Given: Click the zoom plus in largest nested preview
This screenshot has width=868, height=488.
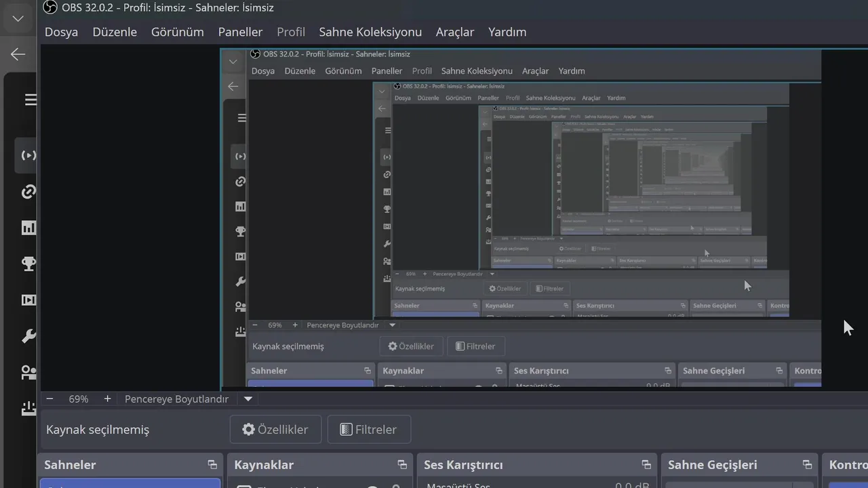Looking at the screenshot, I should coord(295,325).
